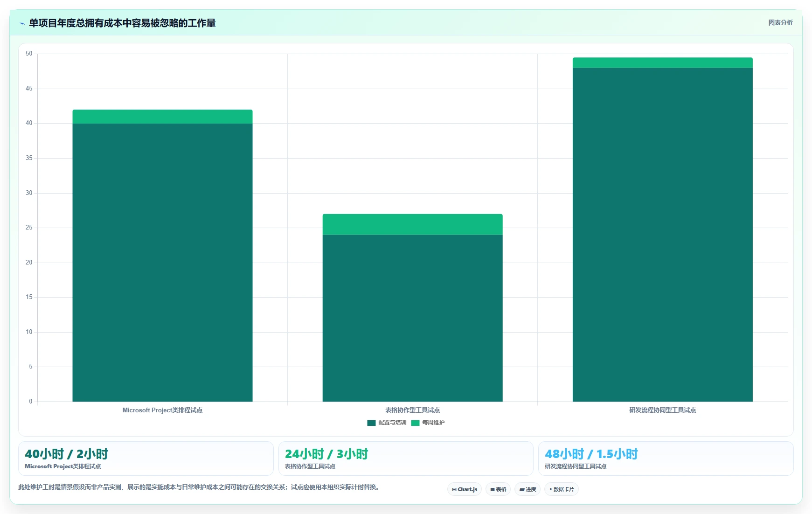The image size is (812, 514).
Task: Click the x-axis label Microsoft Project类排程试点
Action: point(162,410)
